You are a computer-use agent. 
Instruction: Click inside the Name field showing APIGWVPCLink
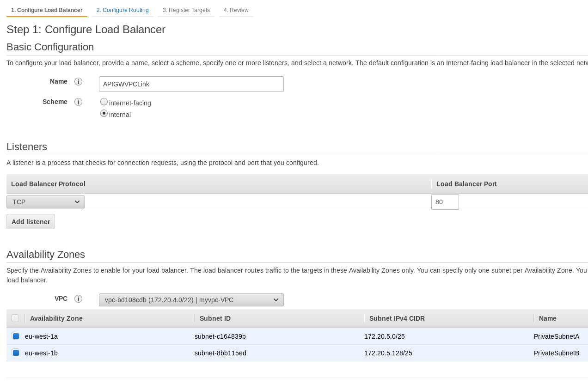[x=191, y=84]
